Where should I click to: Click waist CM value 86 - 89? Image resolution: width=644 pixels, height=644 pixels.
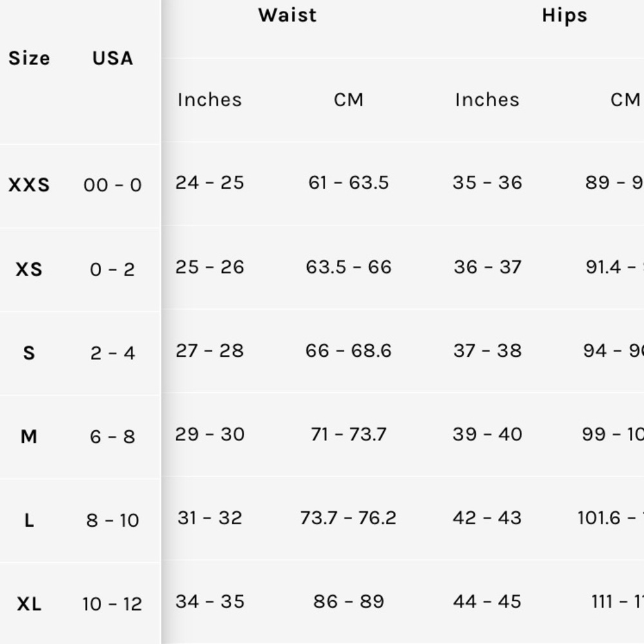(348, 601)
